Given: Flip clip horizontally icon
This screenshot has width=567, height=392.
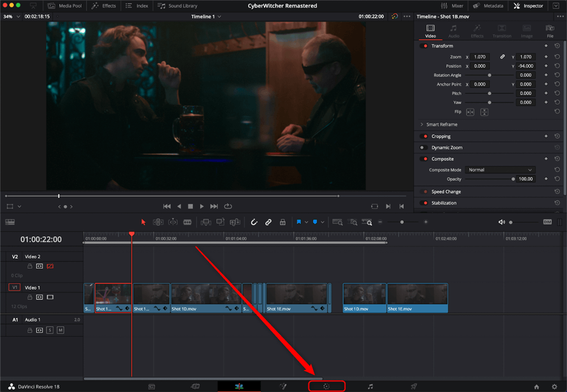Looking at the screenshot, I should 470,112.
